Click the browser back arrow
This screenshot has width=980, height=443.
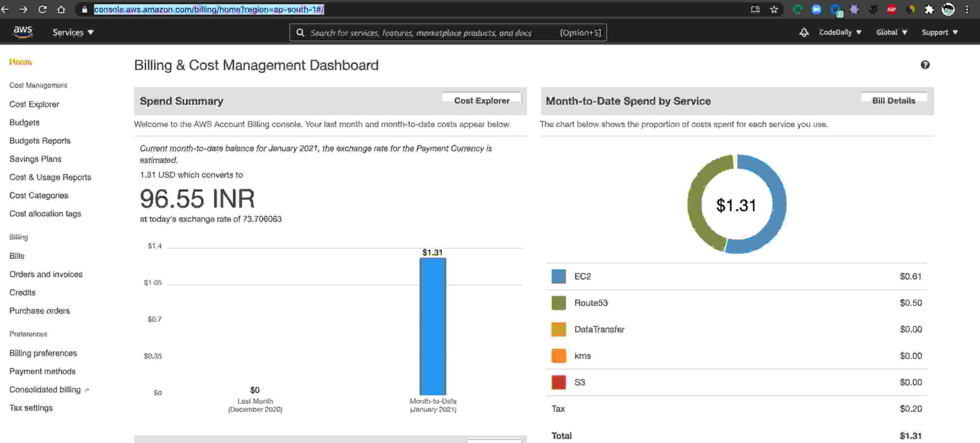pos(5,10)
